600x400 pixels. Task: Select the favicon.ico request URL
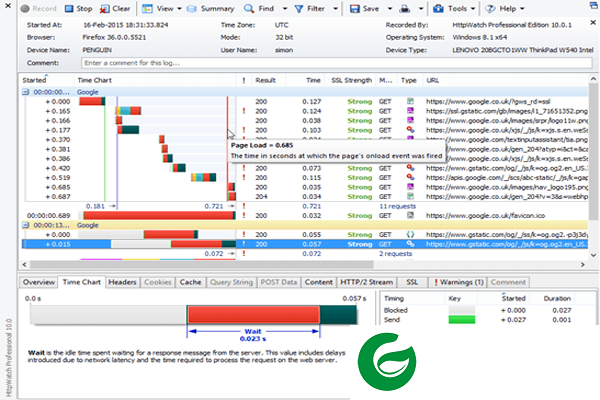pyautogui.click(x=485, y=216)
